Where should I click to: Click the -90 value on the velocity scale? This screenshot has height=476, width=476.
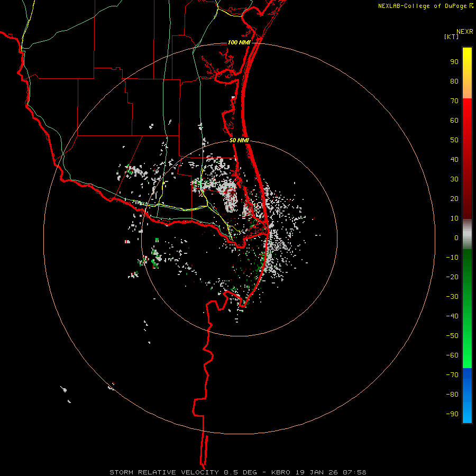[452, 414]
